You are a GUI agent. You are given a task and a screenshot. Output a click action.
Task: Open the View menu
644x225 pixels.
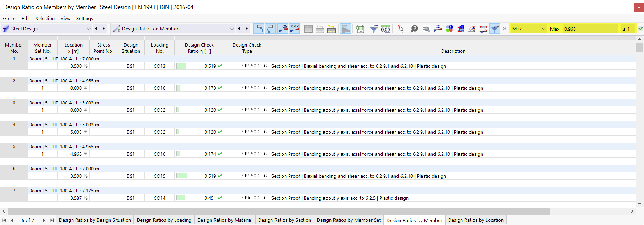click(x=65, y=18)
